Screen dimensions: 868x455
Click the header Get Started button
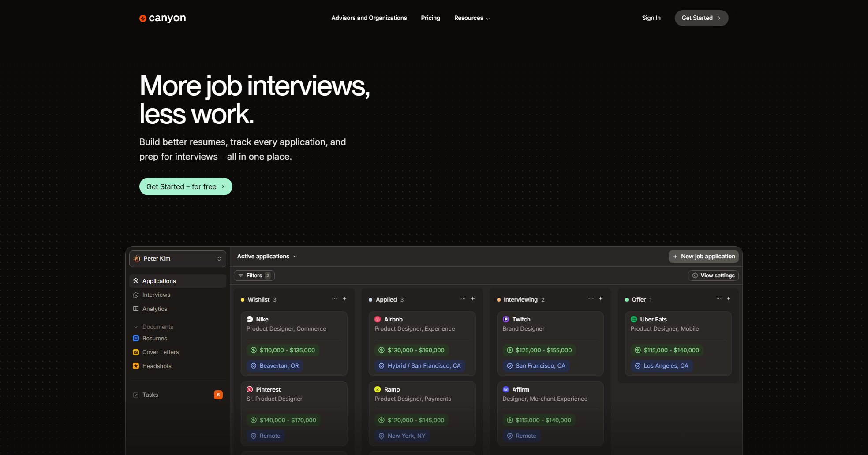tap(701, 18)
